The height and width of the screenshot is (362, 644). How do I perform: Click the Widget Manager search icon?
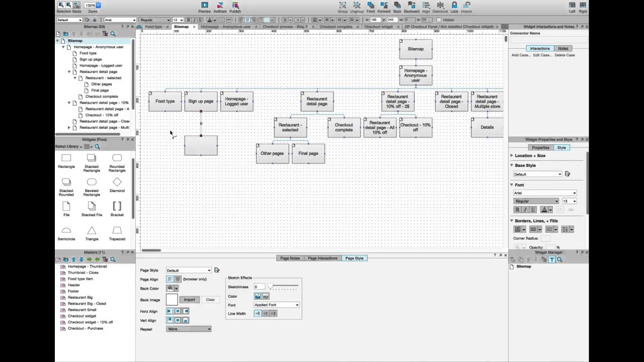(559, 259)
